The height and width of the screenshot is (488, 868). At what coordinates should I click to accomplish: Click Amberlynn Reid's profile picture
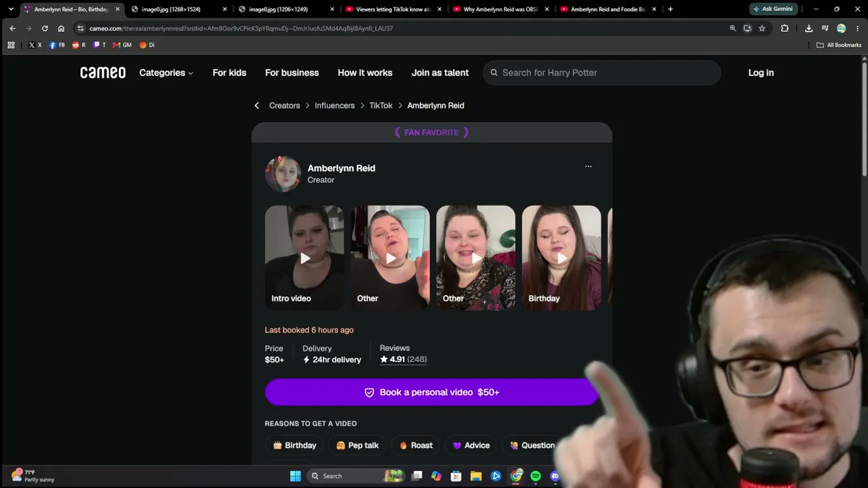tap(283, 174)
